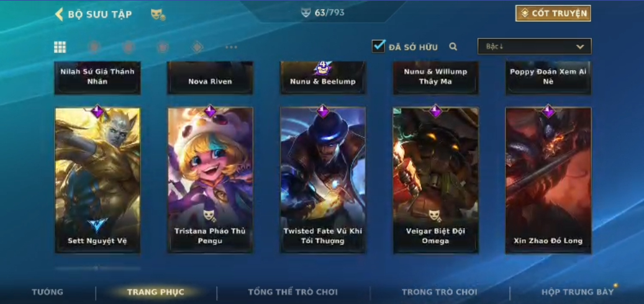Tap the skin count mask icon
The height and width of the screenshot is (304, 644).
click(306, 12)
